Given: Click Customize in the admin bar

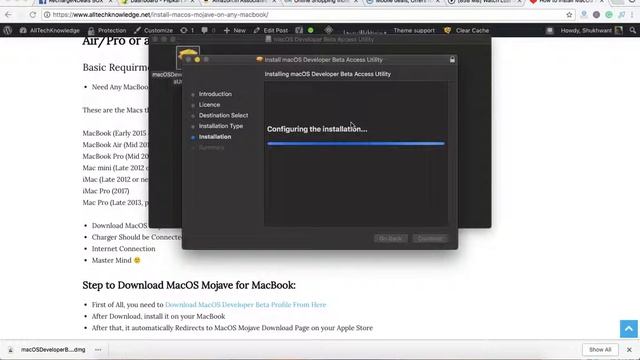Looking at the screenshot, I should tap(153, 30).
